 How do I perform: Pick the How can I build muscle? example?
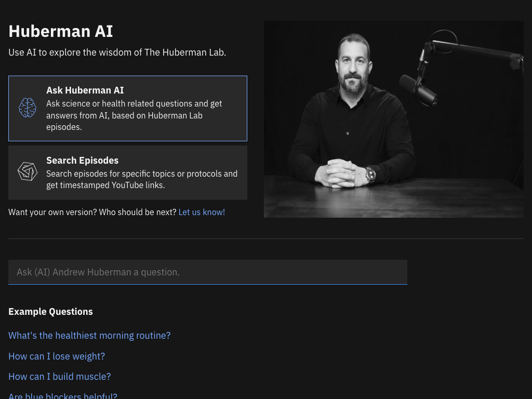60,377
